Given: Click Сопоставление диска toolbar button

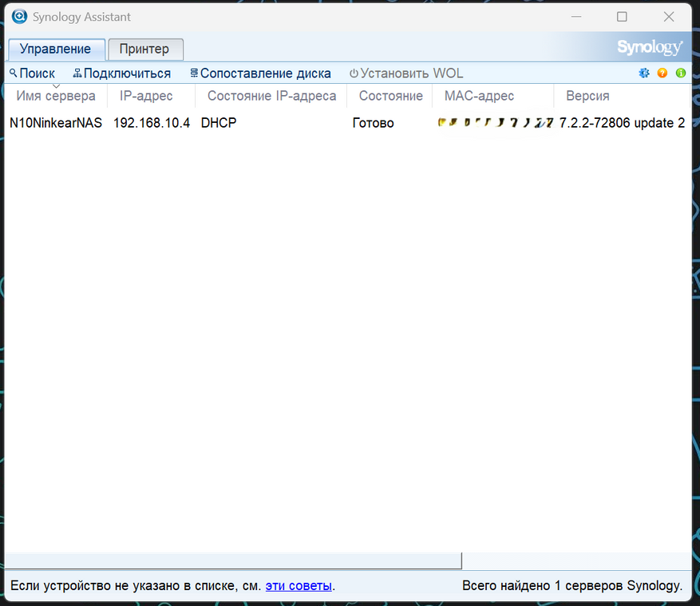Looking at the screenshot, I should pos(261,73).
